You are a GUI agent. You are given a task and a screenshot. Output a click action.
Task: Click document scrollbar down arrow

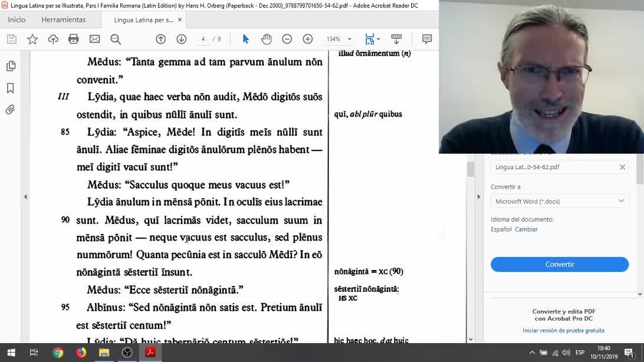[471, 340]
